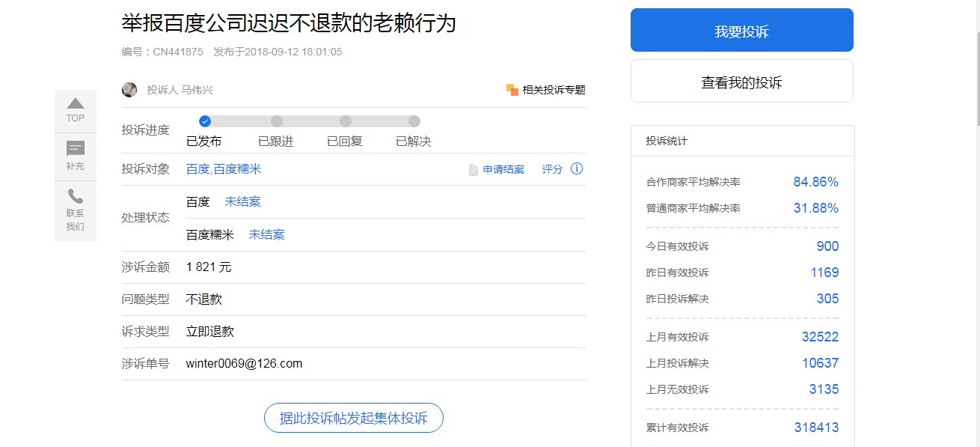Image resolution: width=980 pixels, height=447 pixels.
Task: Click the 普通商家平均解决率 label
Action: pos(693,208)
